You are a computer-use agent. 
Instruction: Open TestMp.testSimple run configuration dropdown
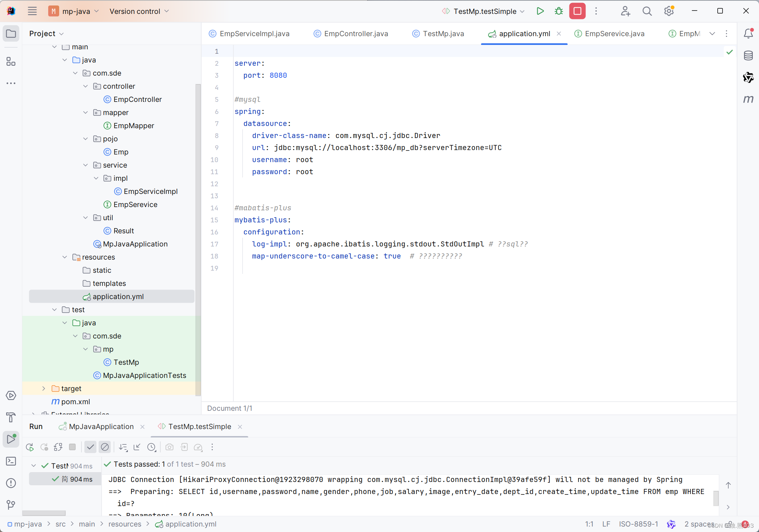coord(484,11)
